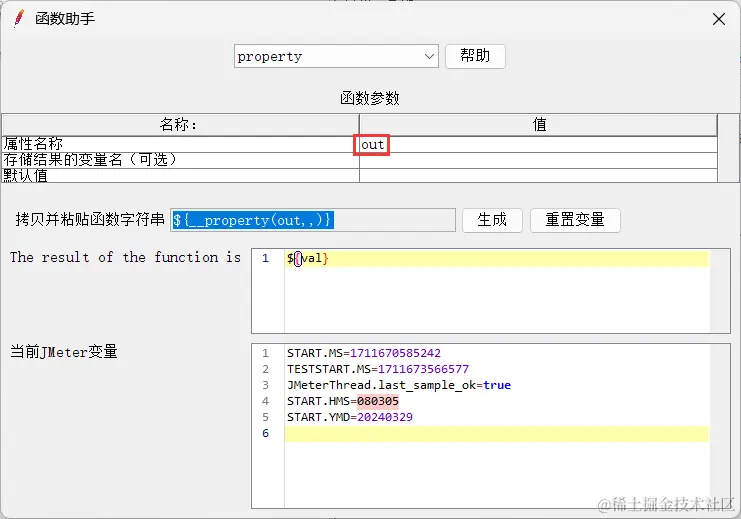
Task: Click the result area vertical scrollbar
Action: (720, 291)
